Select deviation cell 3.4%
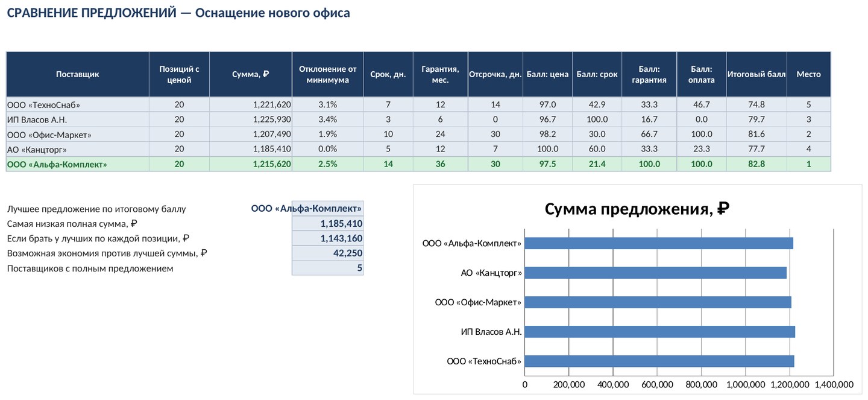This screenshot has height=400, width=868. pos(328,119)
